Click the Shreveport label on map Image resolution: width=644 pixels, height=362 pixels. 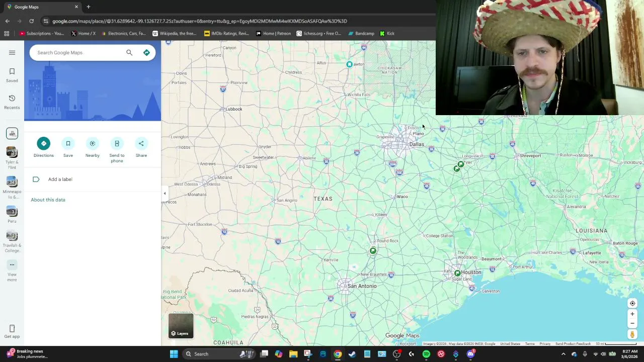coord(530,156)
